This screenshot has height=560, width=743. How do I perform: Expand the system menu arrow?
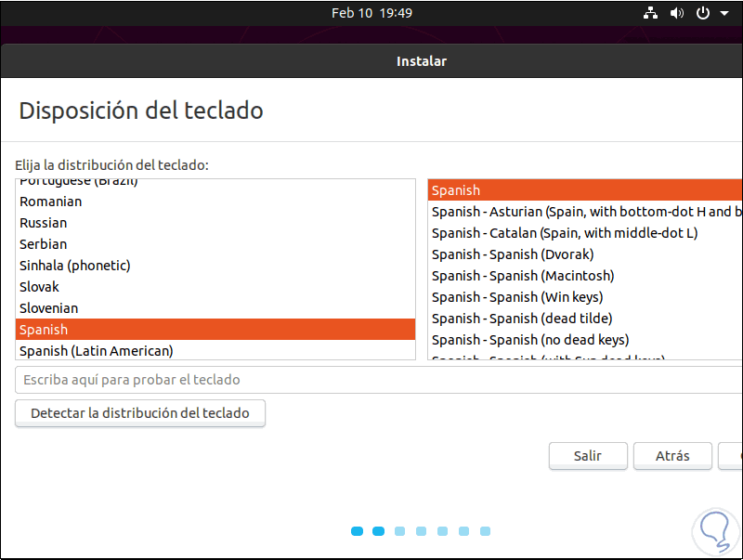coord(724,14)
